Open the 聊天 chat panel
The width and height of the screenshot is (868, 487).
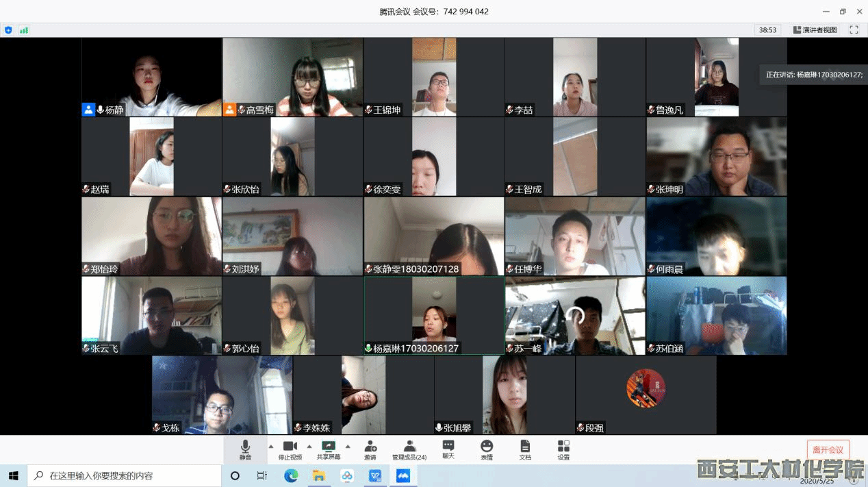coord(448,449)
